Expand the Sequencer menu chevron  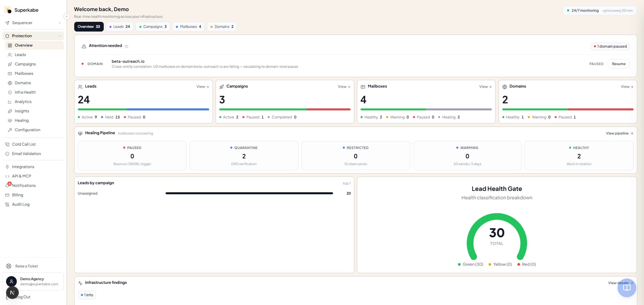click(60, 23)
